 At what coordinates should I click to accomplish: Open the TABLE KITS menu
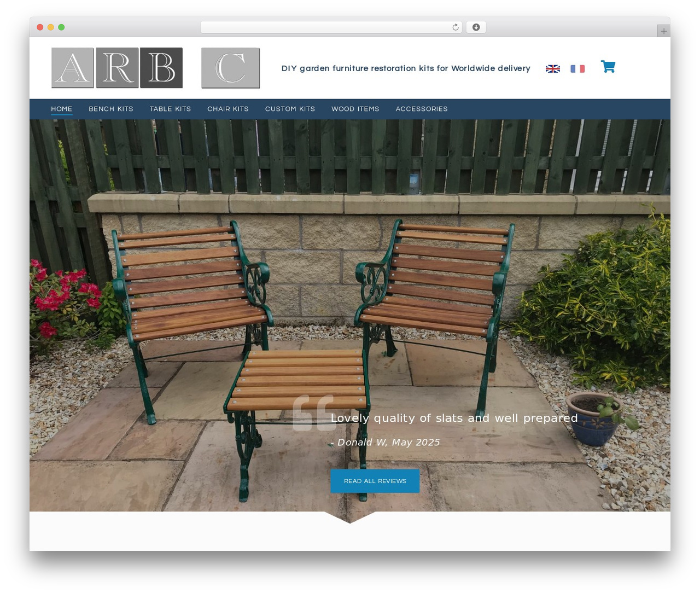click(170, 109)
